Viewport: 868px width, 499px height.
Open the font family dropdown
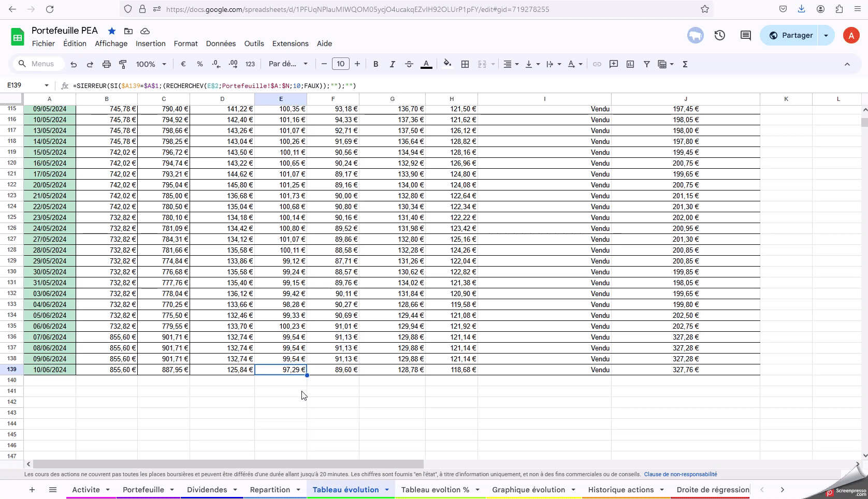(288, 64)
